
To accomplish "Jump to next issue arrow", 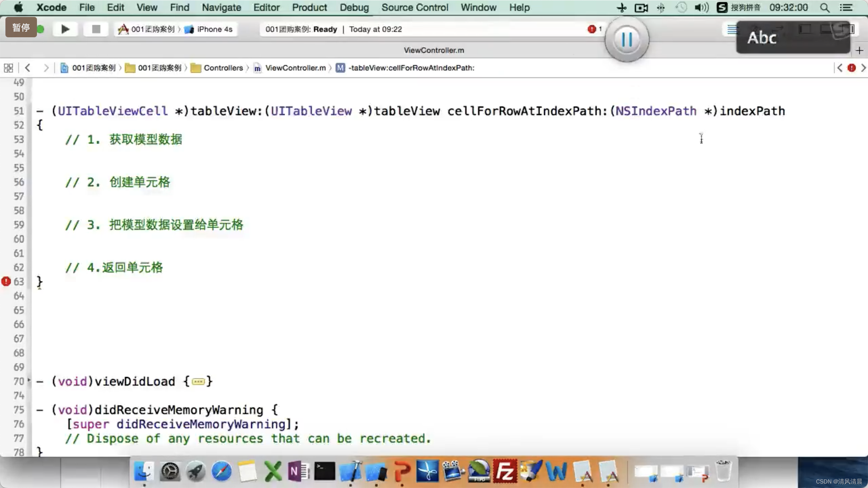I will click(863, 68).
